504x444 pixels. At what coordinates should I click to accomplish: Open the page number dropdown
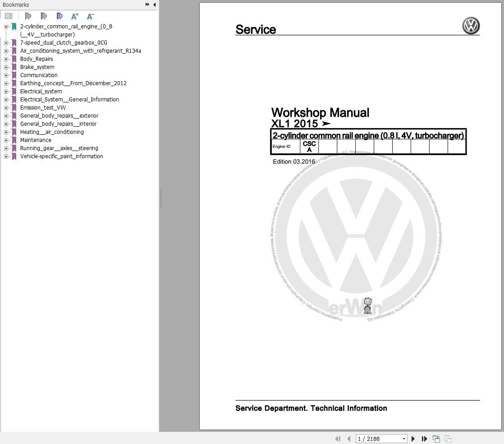[x=404, y=439]
